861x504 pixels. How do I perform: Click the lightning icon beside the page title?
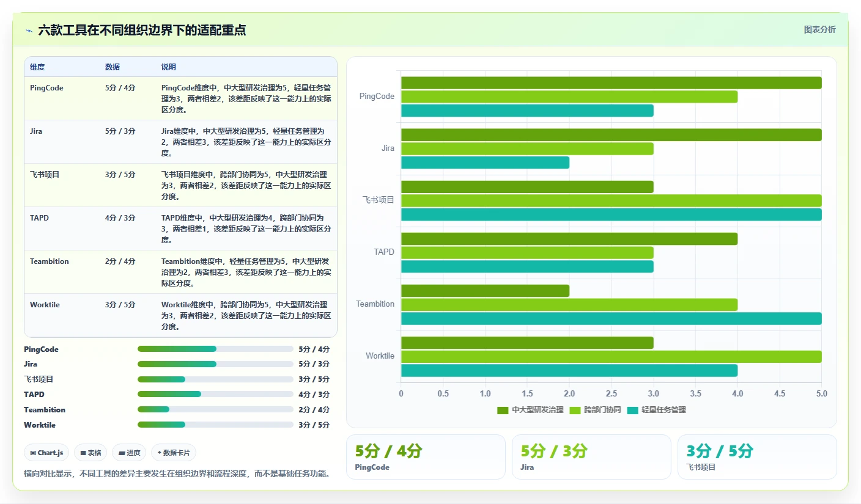[29, 30]
